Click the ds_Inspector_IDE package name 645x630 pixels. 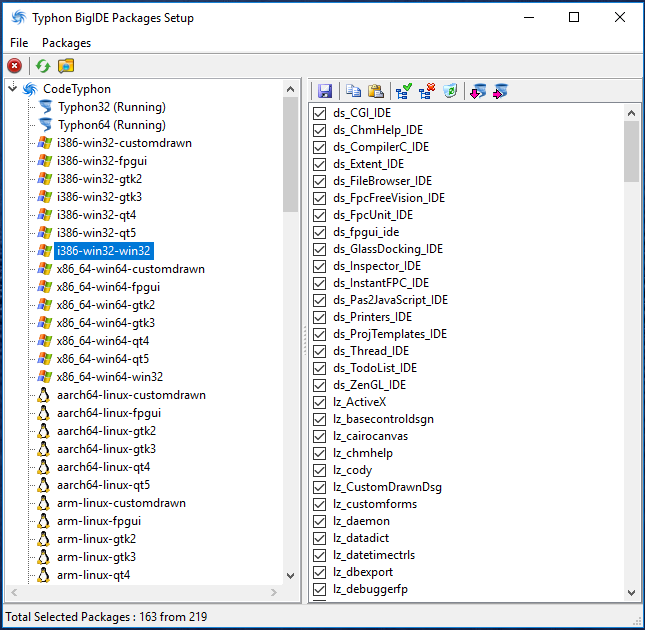click(x=377, y=266)
